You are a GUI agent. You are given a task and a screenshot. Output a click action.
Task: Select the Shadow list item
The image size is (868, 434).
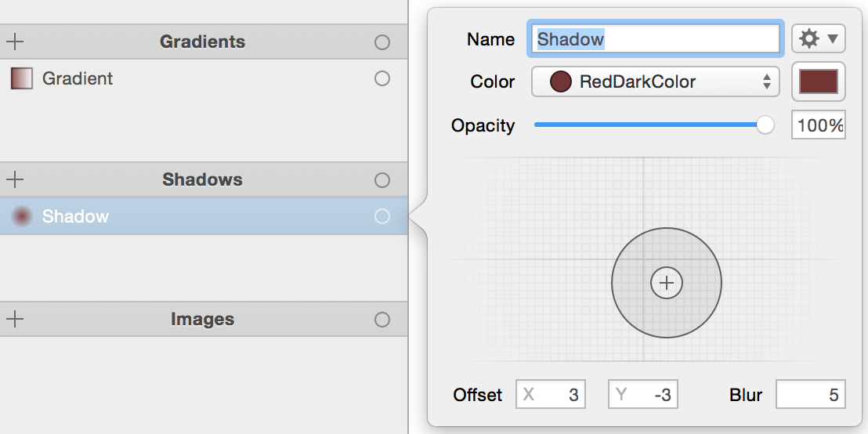(75, 216)
